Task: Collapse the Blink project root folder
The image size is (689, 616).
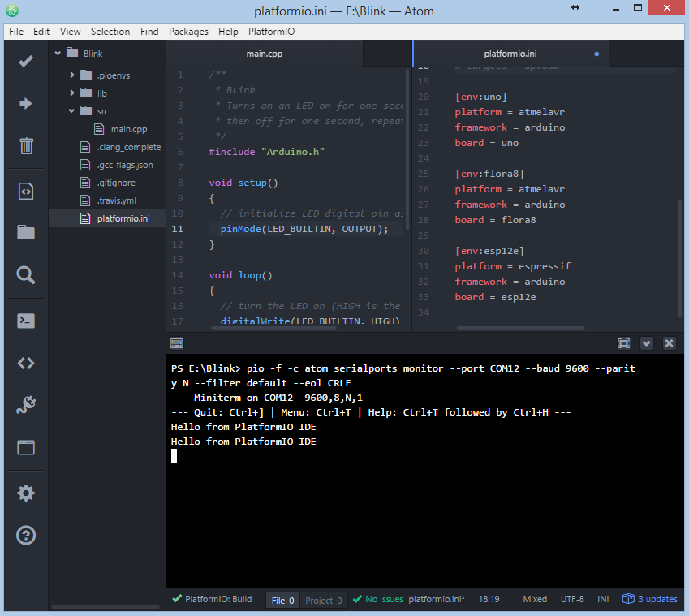Action: (58, 54)
